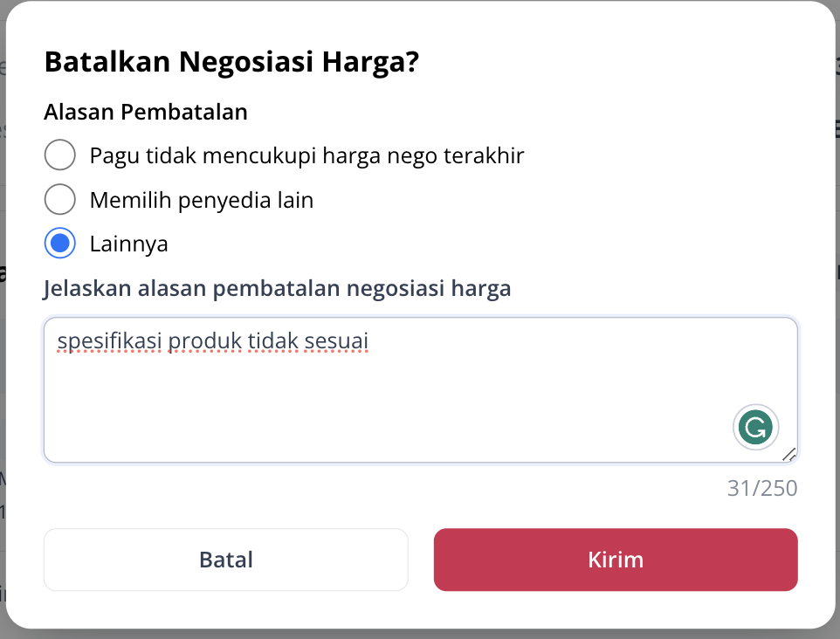840x639 pixels.
Task: Choose the 'Memilih penyedia lain' radio button
Action: 60,199
